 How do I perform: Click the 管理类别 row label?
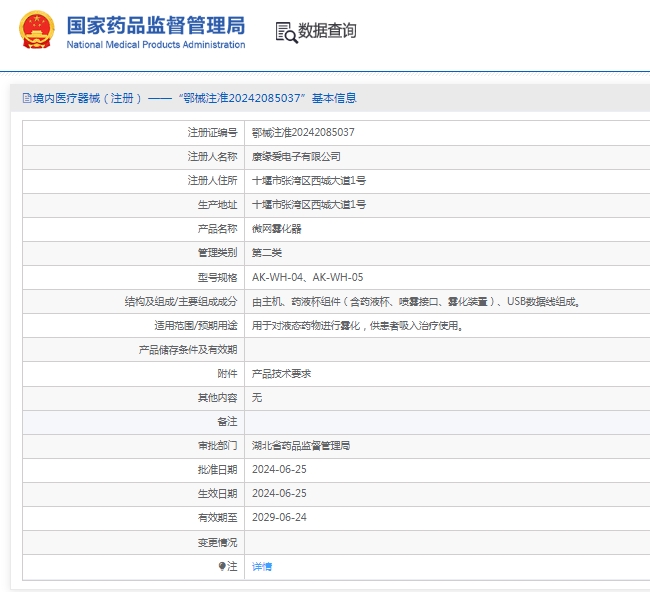point(217,252)
